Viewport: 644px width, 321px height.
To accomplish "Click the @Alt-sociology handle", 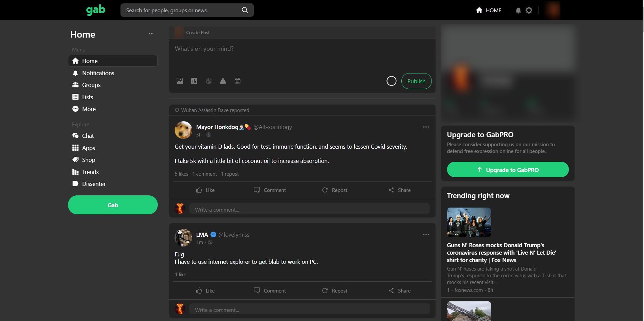I will 273,127.
